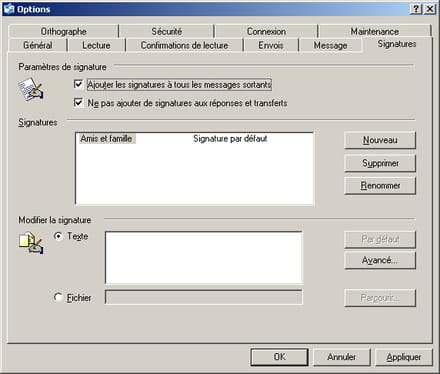Click the signature settings pen icon

click(31, 89)
